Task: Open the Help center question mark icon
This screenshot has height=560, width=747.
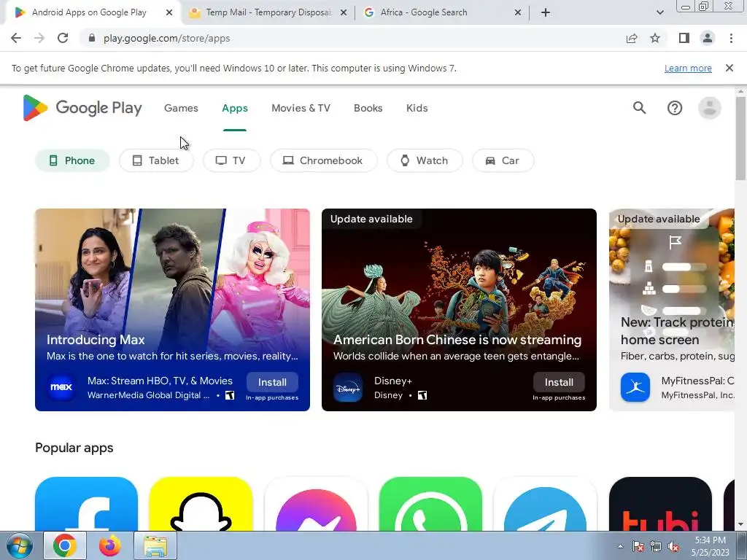Action: coord(675,108)
